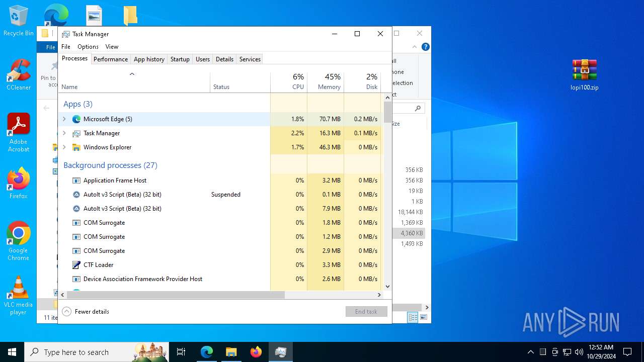Select the lopi100.zip archive on the desktop
The width and height of the screenshot is (644, 362).
[584, 75]
